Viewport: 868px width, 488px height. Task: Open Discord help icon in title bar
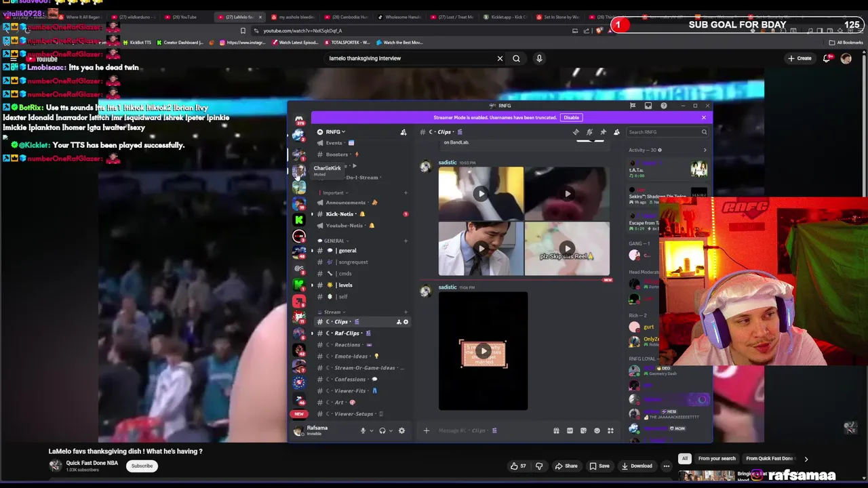(x=664, y=106)
